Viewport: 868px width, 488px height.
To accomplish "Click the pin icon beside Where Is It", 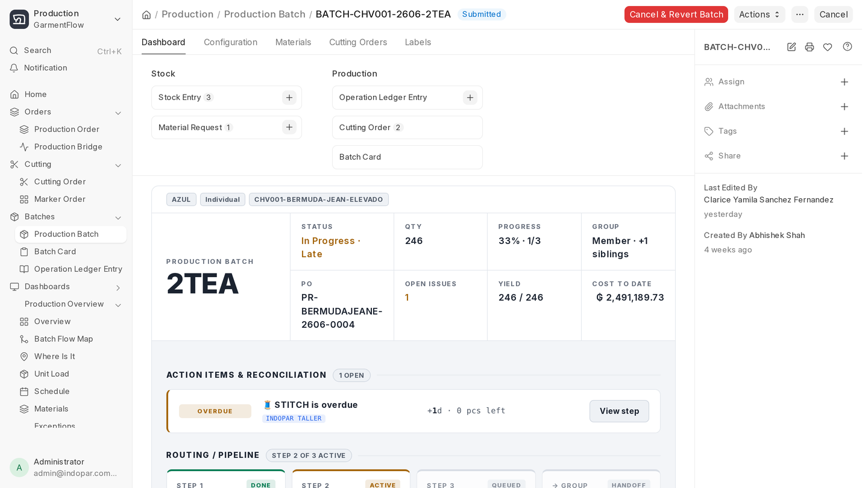I will (24, 357).
